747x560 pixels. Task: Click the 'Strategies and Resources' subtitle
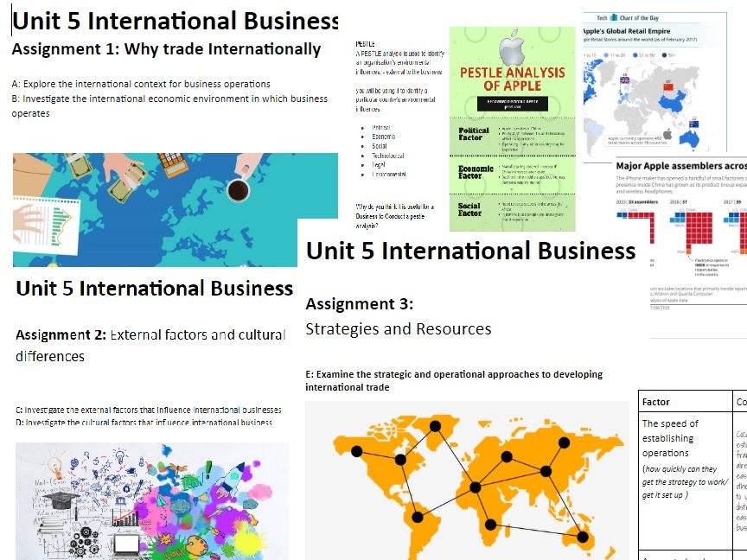(x=399, y=329)
